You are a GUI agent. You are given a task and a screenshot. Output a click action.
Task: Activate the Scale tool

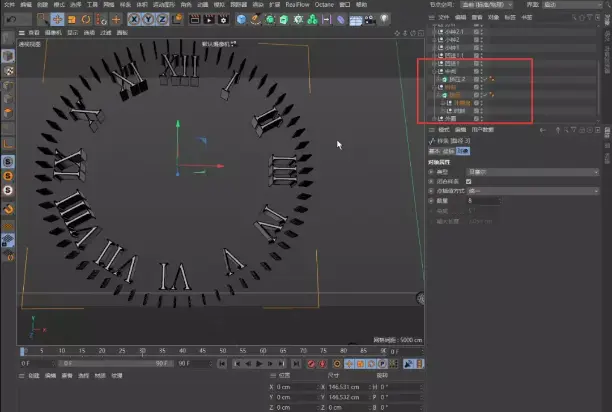click(72, 19)
